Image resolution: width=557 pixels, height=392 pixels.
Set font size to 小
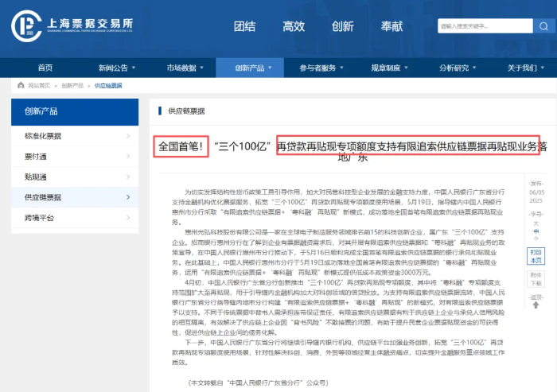pyautogui.click(x=536, y=239)
